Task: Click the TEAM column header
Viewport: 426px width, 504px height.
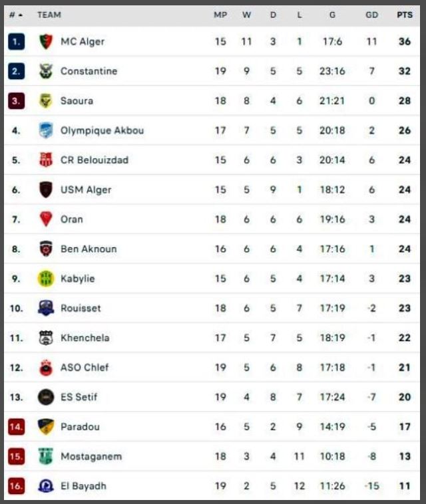Action: (x=49, y=15)
